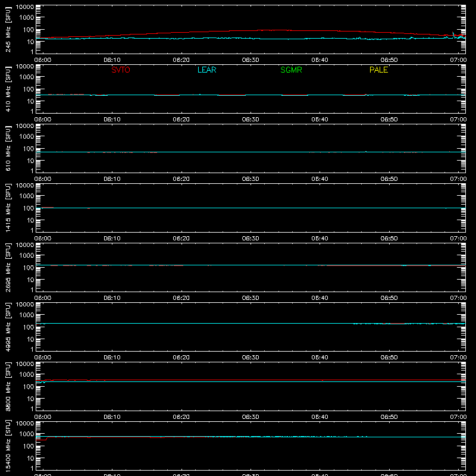Viewport: 476px width, 476px height.
Task: Click the 06:50 tick under the 610 MHz plot
Action: [389, 179]
